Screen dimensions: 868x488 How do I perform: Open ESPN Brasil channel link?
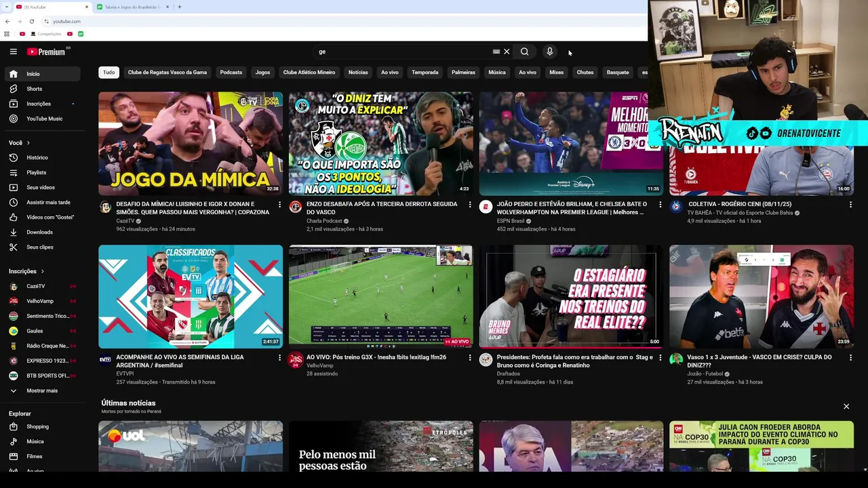(511, 221)
